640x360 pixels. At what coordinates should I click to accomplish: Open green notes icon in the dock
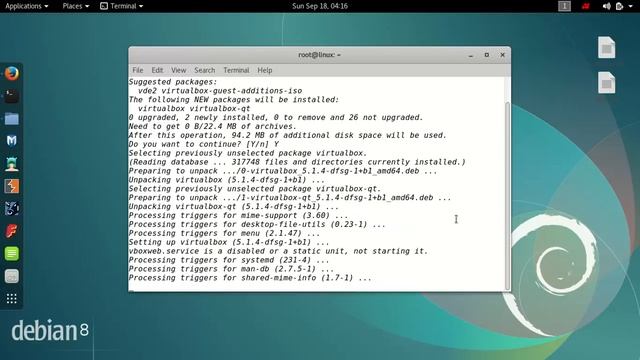tap(12, 253)
